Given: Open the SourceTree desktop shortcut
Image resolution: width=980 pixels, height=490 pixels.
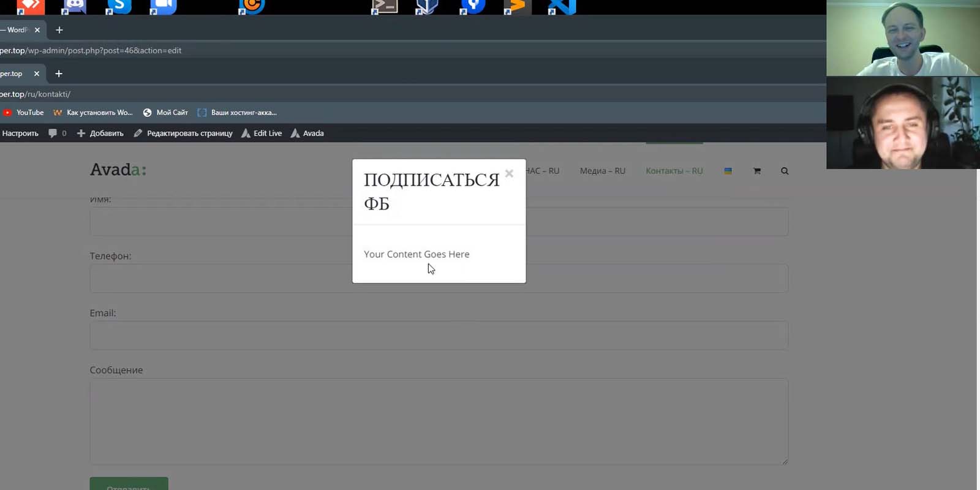Looking at the screenshot, I should (472, 7).
